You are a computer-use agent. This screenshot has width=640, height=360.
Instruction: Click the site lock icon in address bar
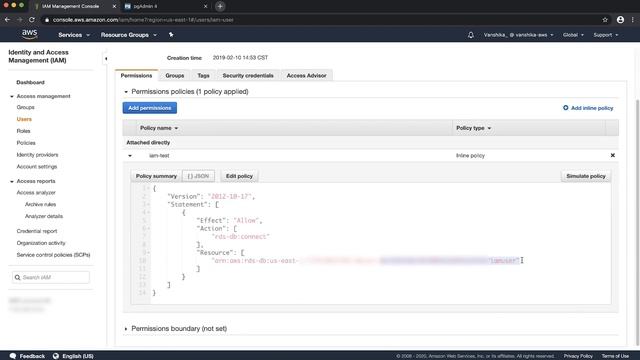click(47, 20)
